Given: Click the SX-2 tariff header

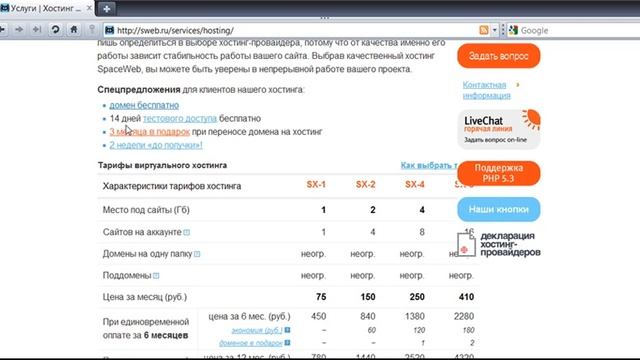Looking at the screenshot, I should [x=365, y=184].
